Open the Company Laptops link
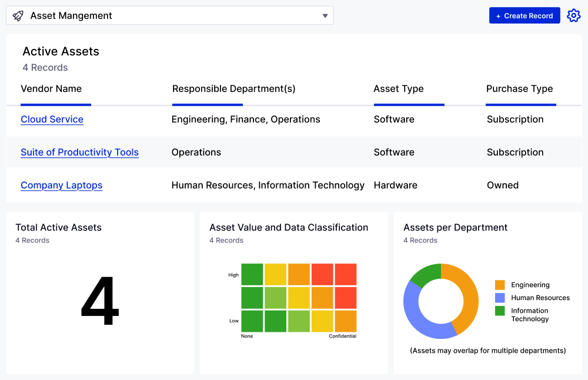Image resolution: width=588 pixels, height=380 pixels. (61, 185)
